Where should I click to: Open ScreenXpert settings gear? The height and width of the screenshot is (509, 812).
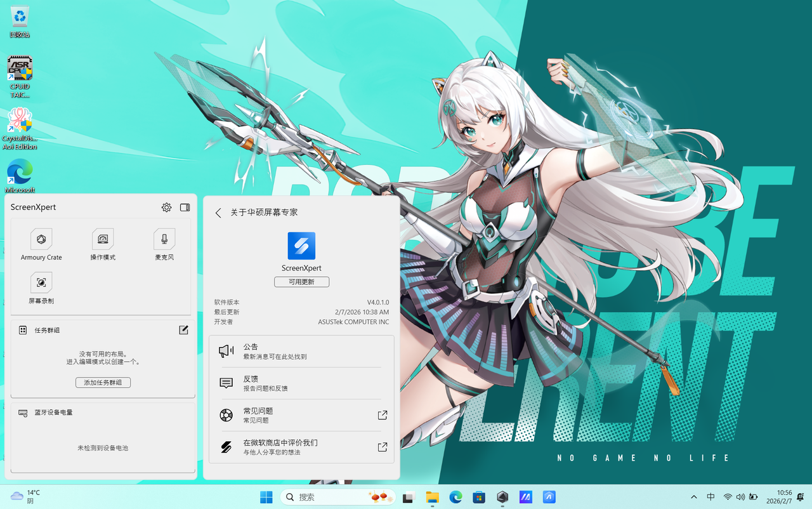[x=166, y=208]
